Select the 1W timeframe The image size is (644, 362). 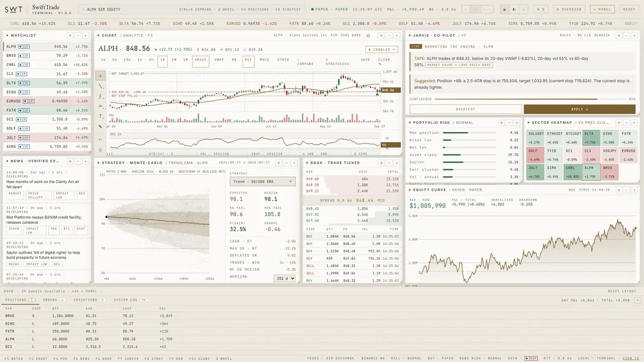tap(174, 60)
